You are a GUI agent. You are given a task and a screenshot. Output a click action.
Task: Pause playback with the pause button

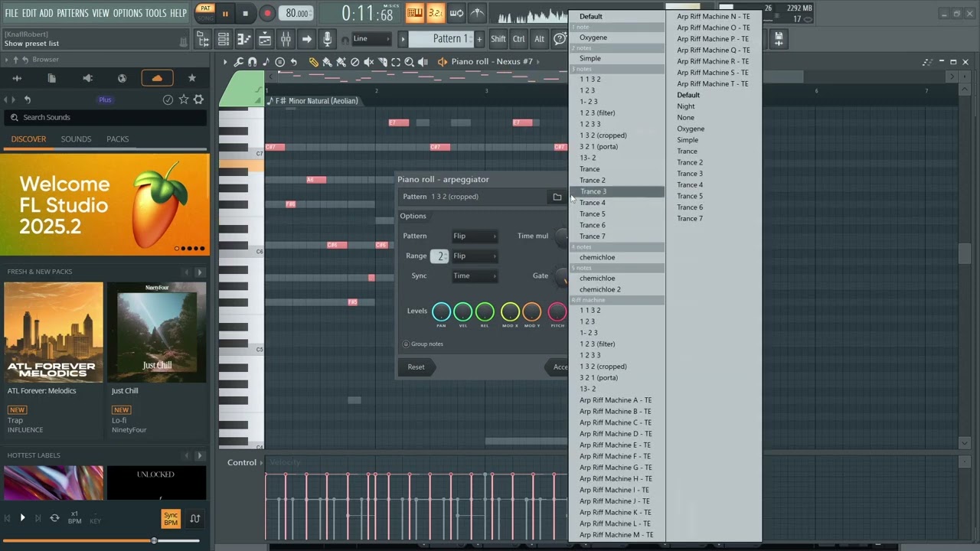coord(225,13)
